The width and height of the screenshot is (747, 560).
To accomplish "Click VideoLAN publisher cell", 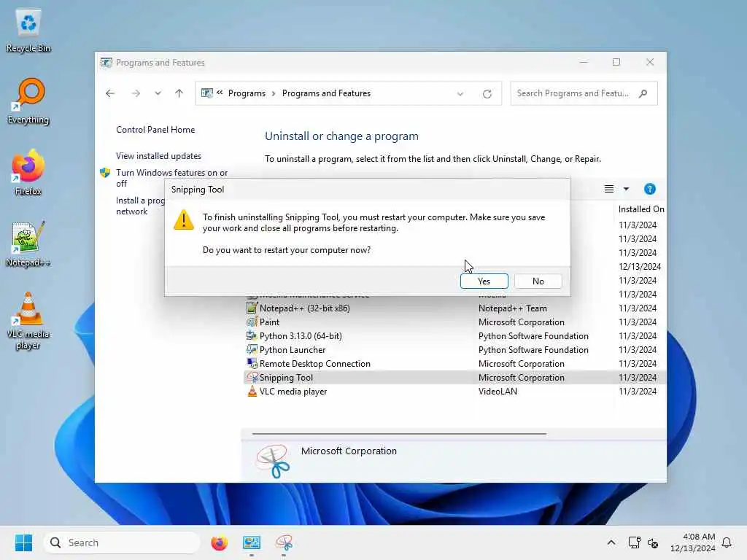I will [498, 391].
